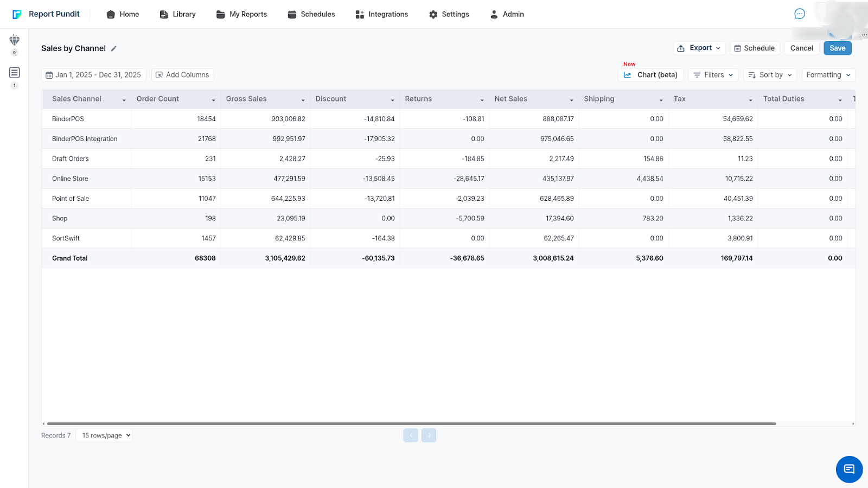Click Gross Sales value 903,006.82
This screenshot has width=868, height=488.
click(288, 119)
